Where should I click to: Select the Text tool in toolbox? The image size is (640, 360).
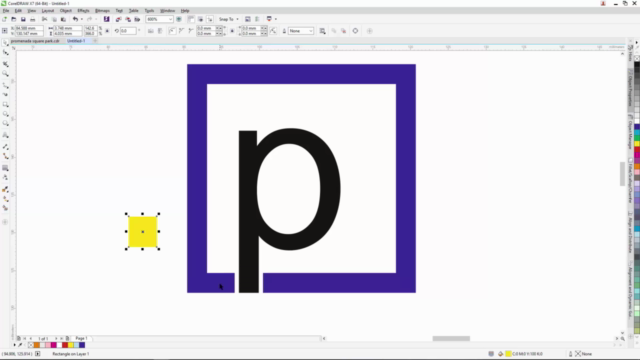tap(5, 135)
